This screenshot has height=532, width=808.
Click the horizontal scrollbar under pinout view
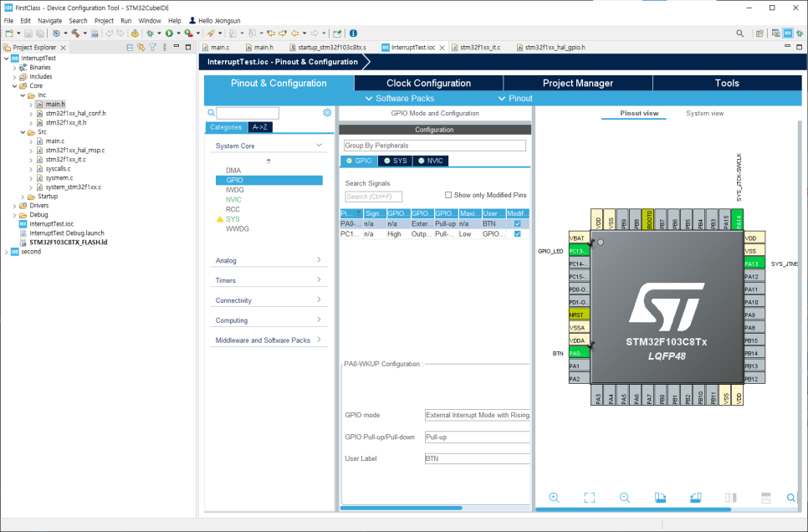(633, 509)
